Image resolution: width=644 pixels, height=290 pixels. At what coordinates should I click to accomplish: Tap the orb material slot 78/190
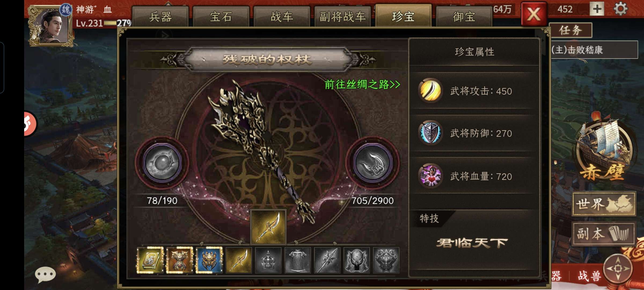click(162, 163)
